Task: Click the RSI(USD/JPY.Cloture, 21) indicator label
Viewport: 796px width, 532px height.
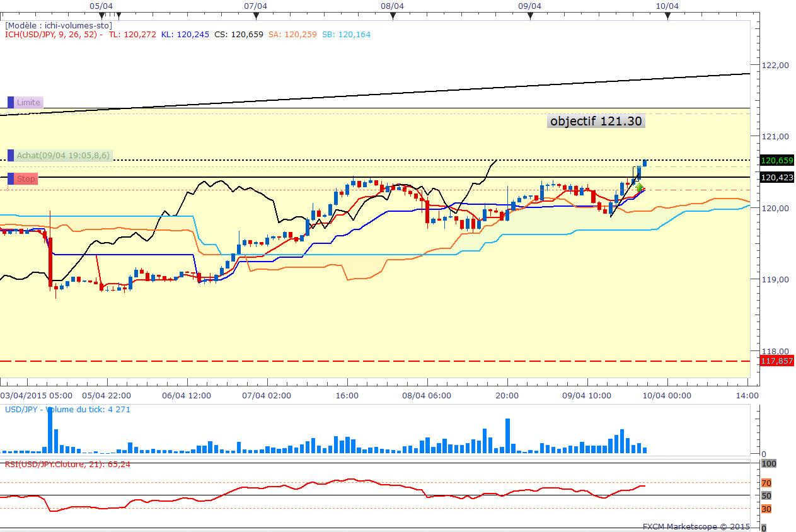Action: click(67, 465)
